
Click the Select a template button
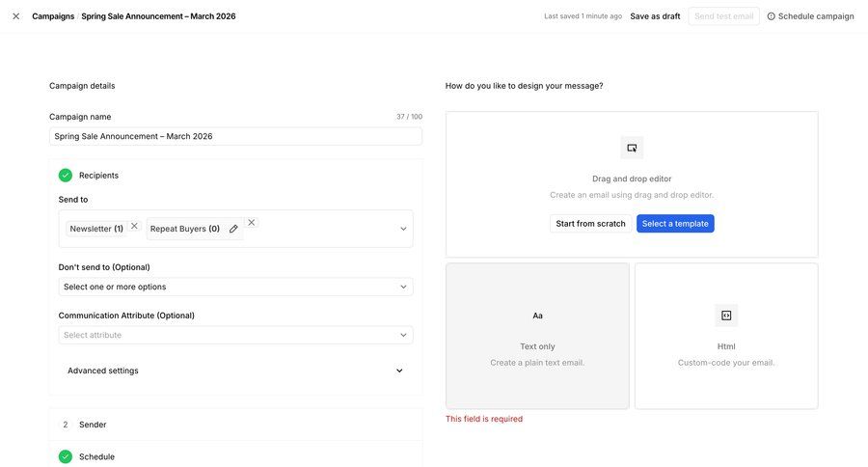675,224
